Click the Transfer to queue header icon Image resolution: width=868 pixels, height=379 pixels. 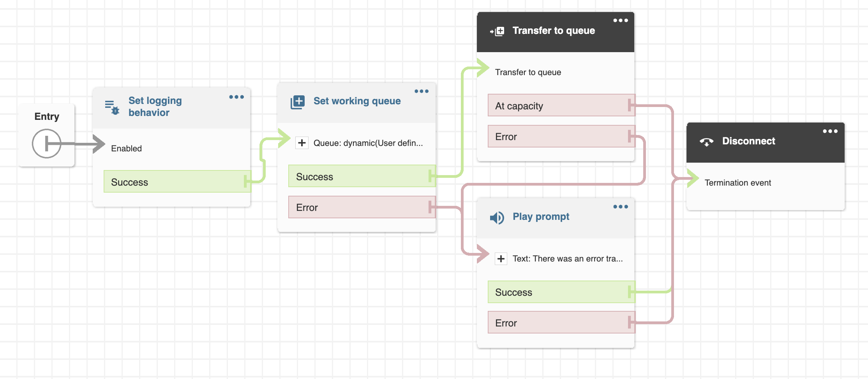click(x=497, y=31)
